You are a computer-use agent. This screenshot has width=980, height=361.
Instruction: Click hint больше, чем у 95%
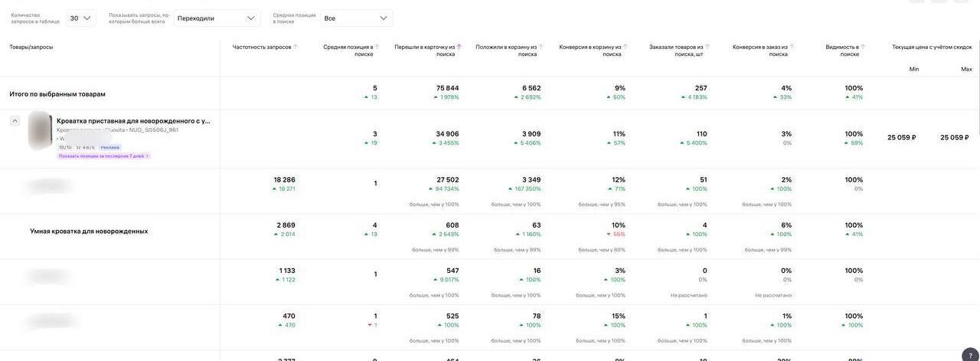pyautogui.click(x=602, y=205)
